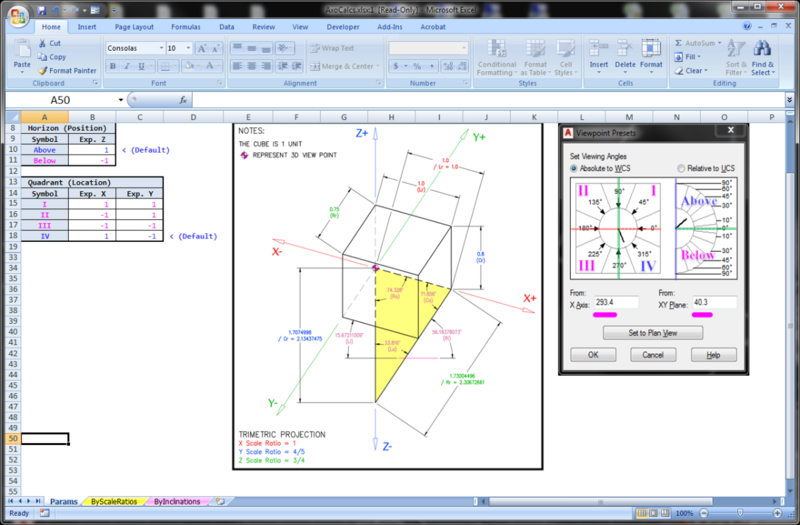Toggle bold formatting
Image resolution: width=800 pixels, height=525 pixels.
click(113, 66)
